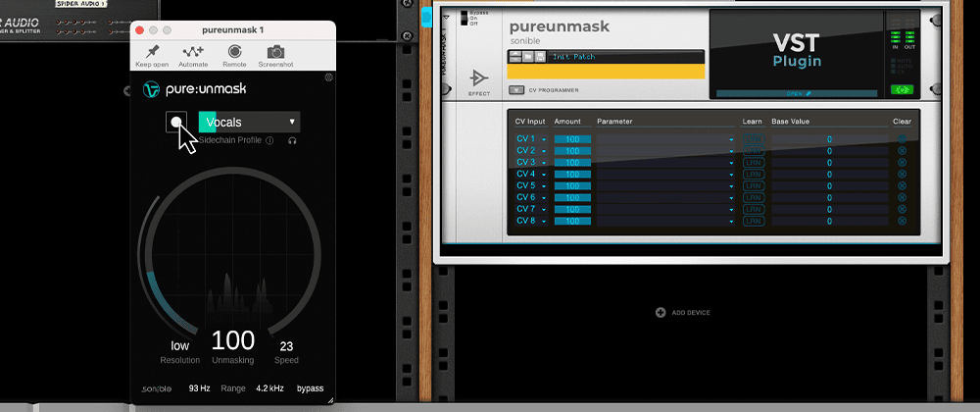This screenshot has width=980, height=412.
Task: Click the Base Value field for CV 2
Action: pyautogui.click(x=829, y=151)
